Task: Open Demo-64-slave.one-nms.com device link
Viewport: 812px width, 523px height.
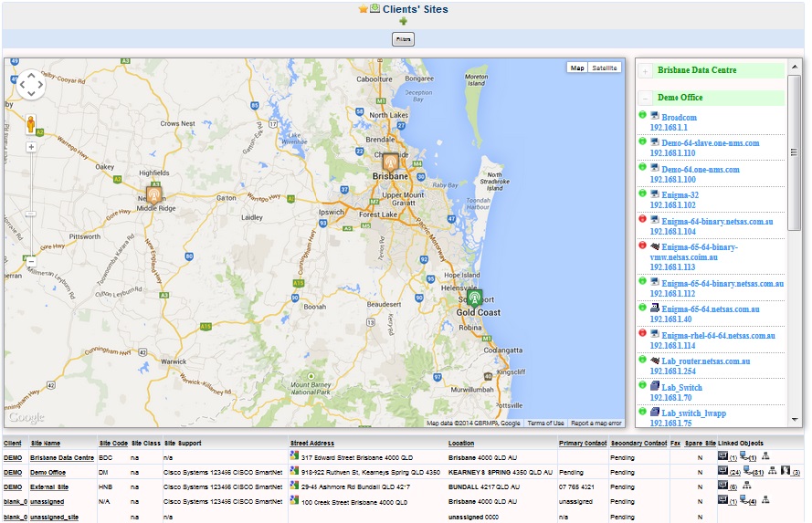Action: tap(710, 143)
